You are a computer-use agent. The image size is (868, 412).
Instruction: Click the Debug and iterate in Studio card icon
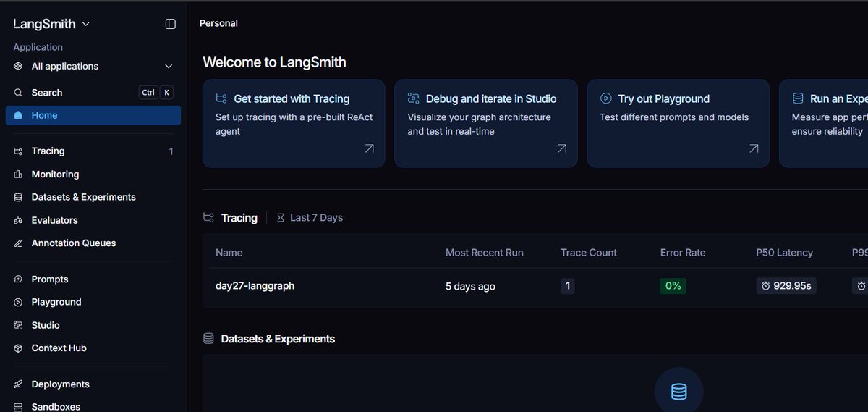coord(414,98)
